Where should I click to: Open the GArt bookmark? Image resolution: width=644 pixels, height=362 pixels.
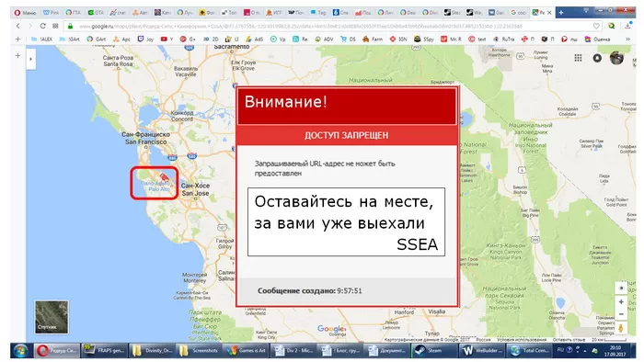(96, 40)
